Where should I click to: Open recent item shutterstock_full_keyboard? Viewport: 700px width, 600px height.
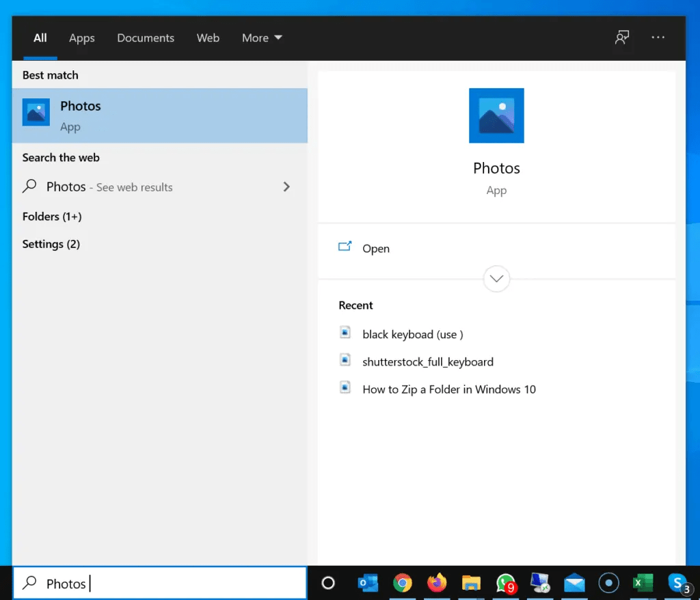(x=428, y=362)
